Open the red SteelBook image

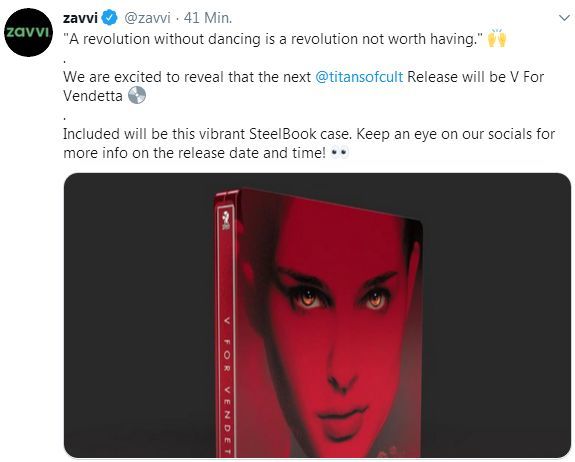pyautogui.click(x=317, y=315)
